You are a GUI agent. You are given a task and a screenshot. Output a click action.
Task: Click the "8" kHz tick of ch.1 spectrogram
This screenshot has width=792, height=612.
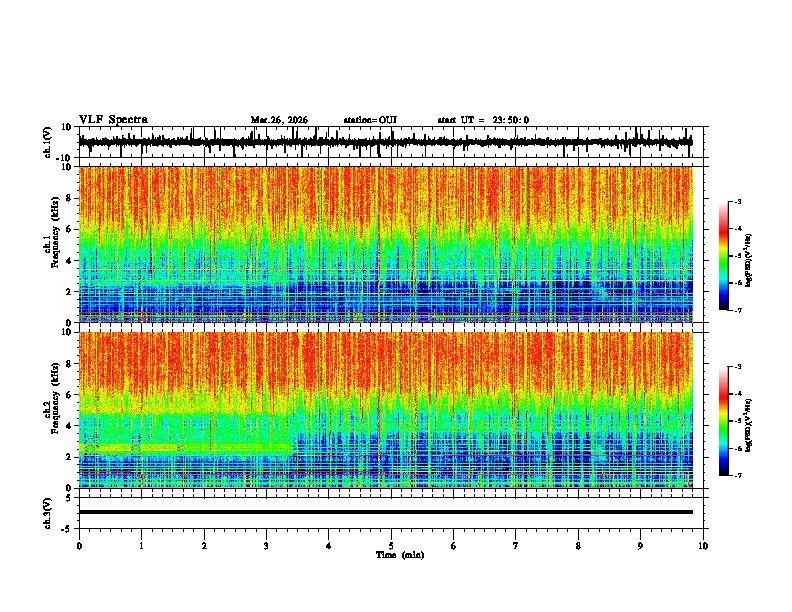click(x=69, y=198)
